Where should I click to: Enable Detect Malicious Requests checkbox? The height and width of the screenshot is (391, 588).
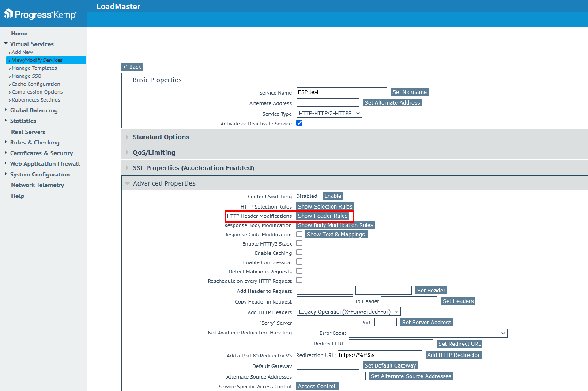[299, 271]
